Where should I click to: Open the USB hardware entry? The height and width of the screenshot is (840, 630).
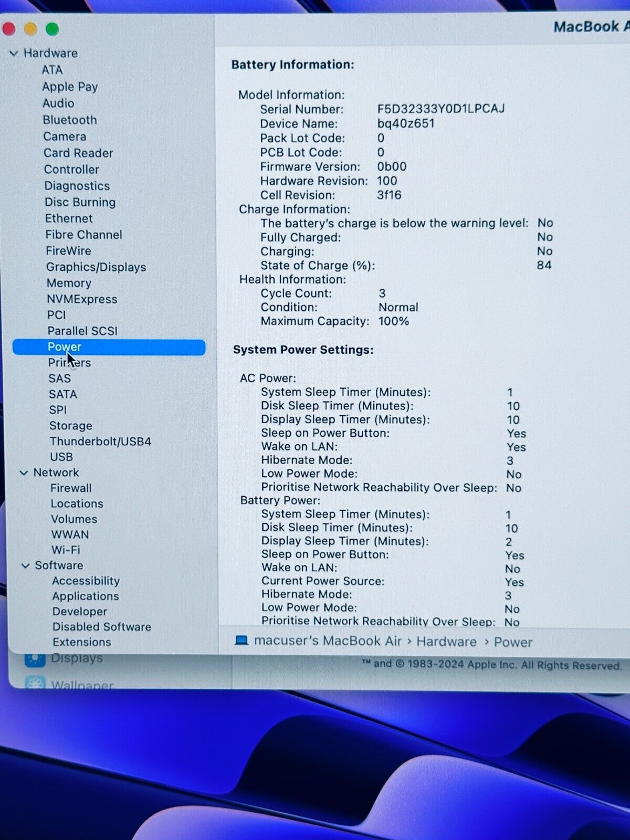(61, 457)
